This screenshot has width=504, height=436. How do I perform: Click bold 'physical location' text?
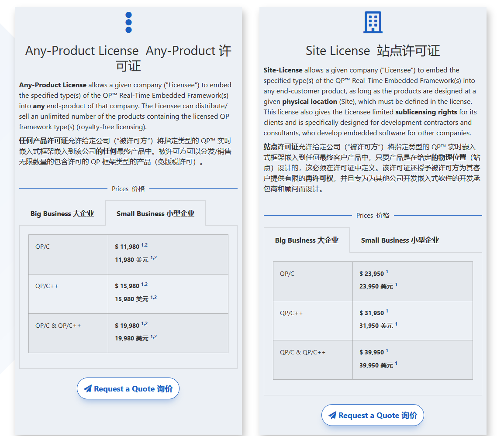pyautogui.click(x=310, y=102)
